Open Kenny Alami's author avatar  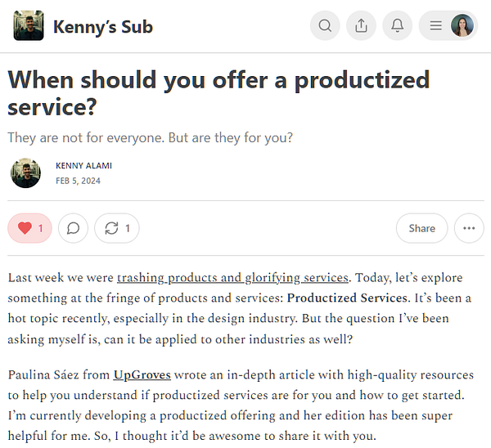(x=25, y=172)
